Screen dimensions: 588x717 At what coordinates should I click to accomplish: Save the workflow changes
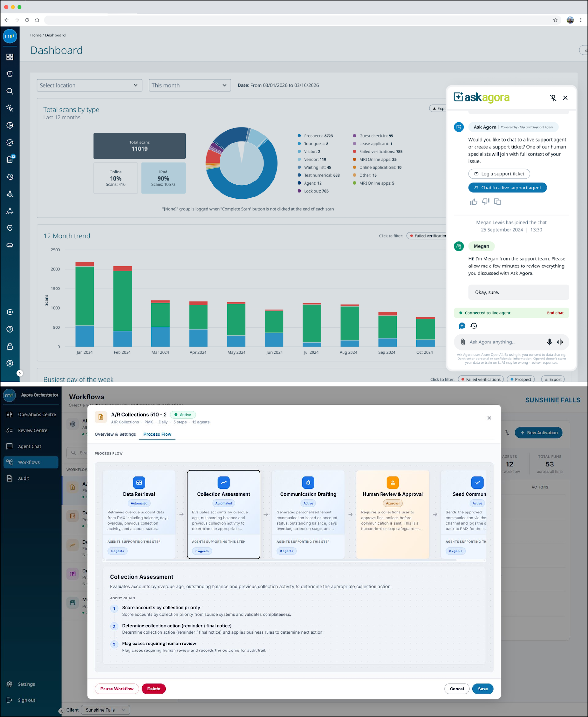click(x=483, y=689)
